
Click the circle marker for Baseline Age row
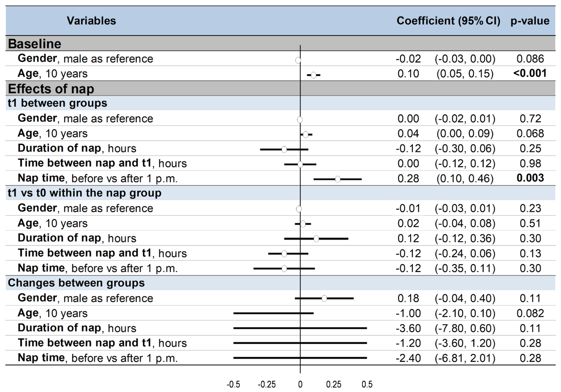(x=313, y=75)
